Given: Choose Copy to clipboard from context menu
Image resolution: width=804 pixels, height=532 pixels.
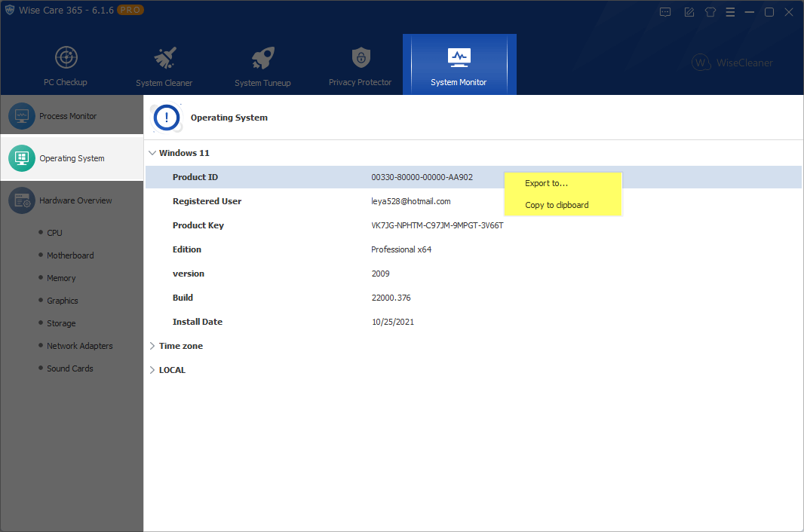Looking at the screenshot, I should click(563, 205).
